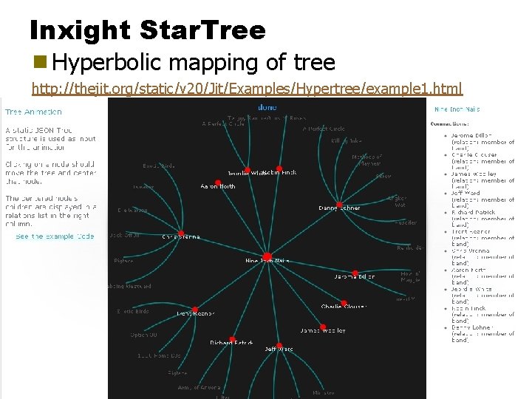Click 'Richard Patrick' in the connections list
The image size is (532, 399).
coord(474,212)
